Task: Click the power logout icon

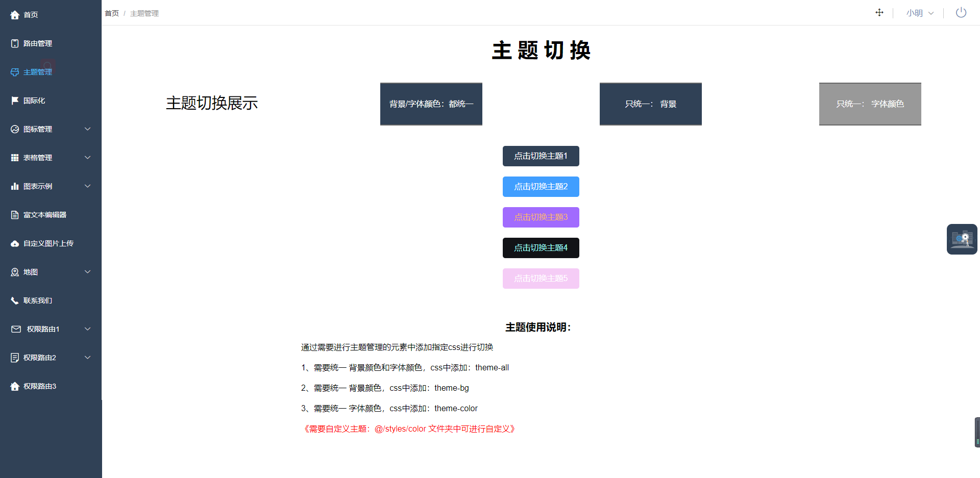Action: 961,12
